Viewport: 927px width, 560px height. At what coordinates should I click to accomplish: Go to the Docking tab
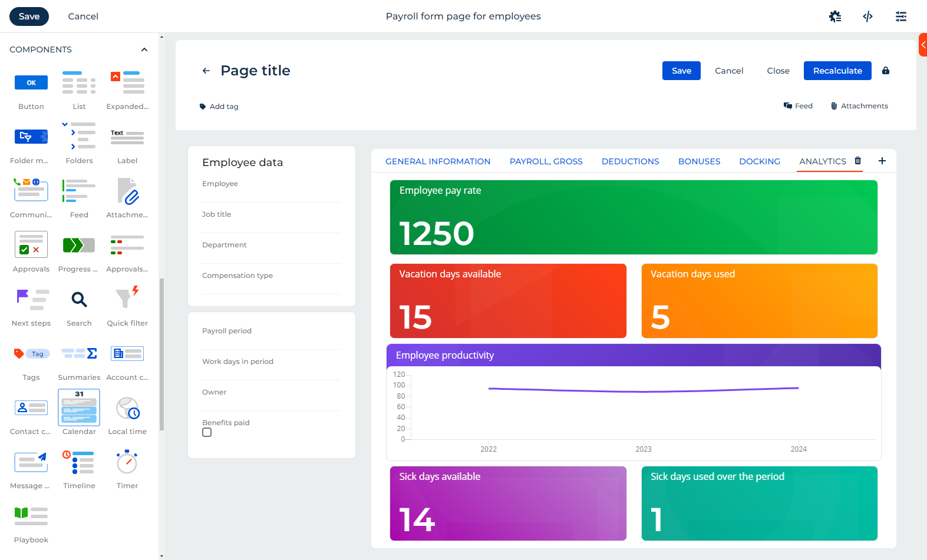(760, 161)
